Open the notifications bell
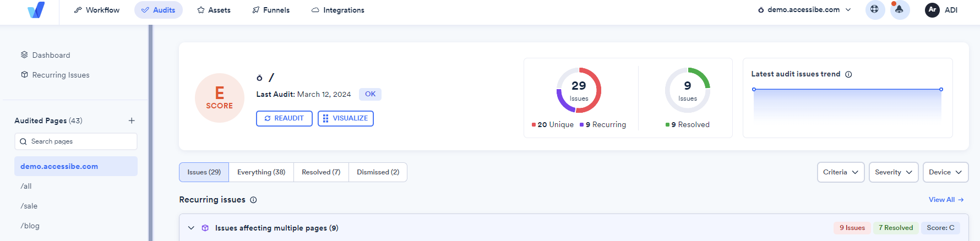Viewport: 980px width, 241px height. [900, 10]
